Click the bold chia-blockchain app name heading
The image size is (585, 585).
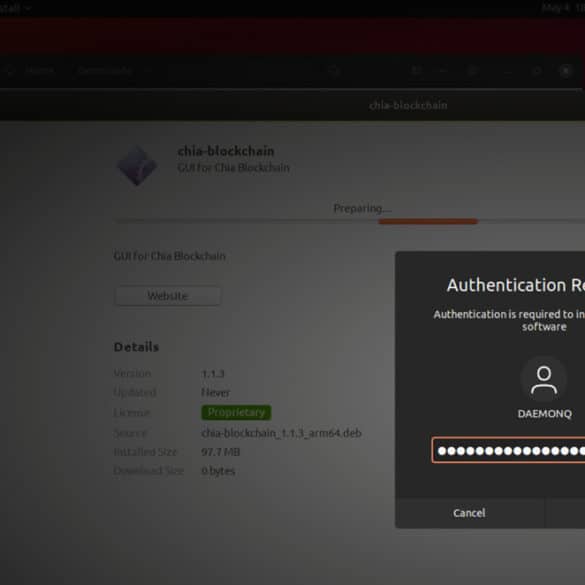226,151
